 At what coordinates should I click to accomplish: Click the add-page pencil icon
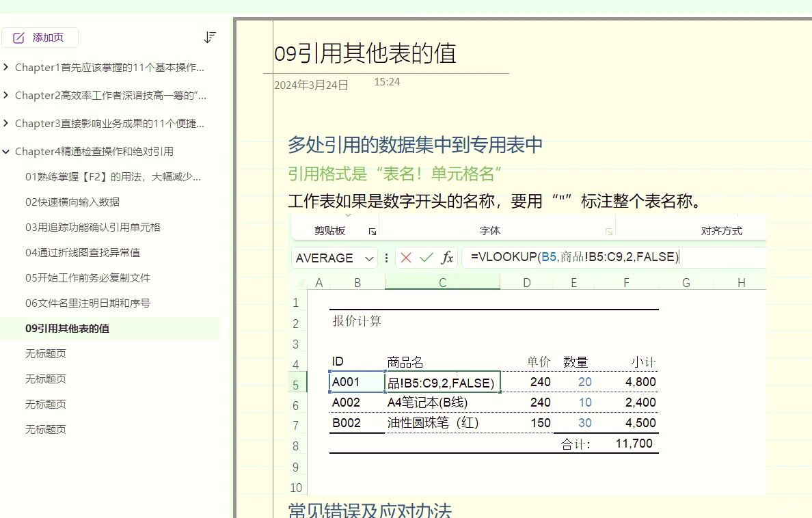point(18,38)
